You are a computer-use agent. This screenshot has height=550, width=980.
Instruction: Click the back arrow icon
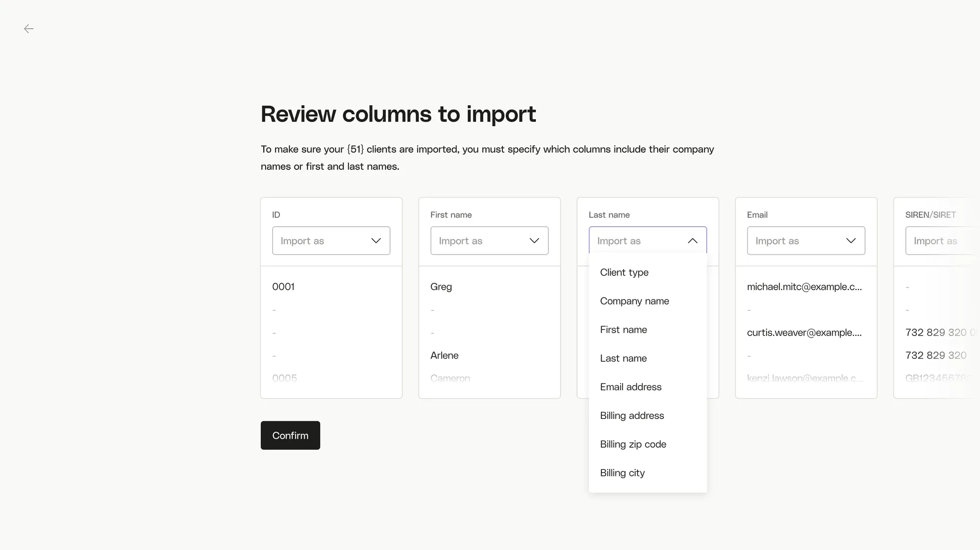[x=29, y=29]
